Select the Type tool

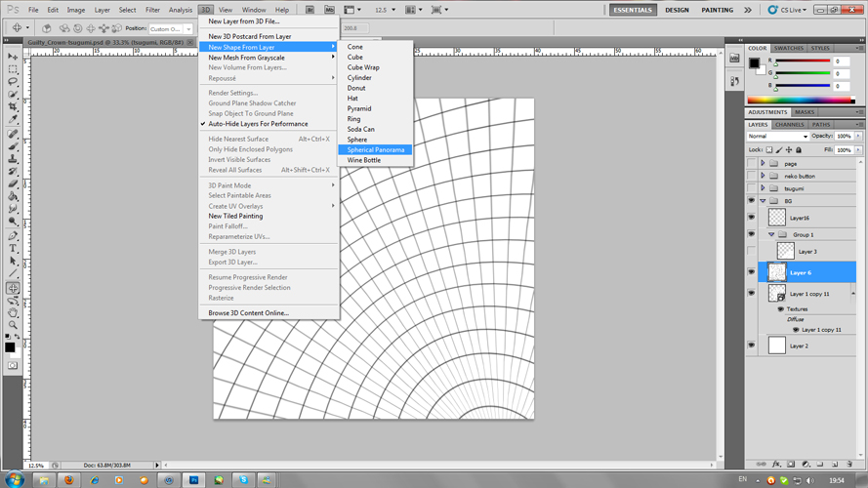13,249
